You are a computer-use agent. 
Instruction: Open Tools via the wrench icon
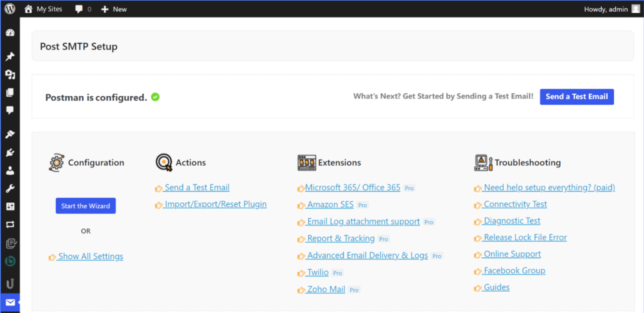point(10,189)
